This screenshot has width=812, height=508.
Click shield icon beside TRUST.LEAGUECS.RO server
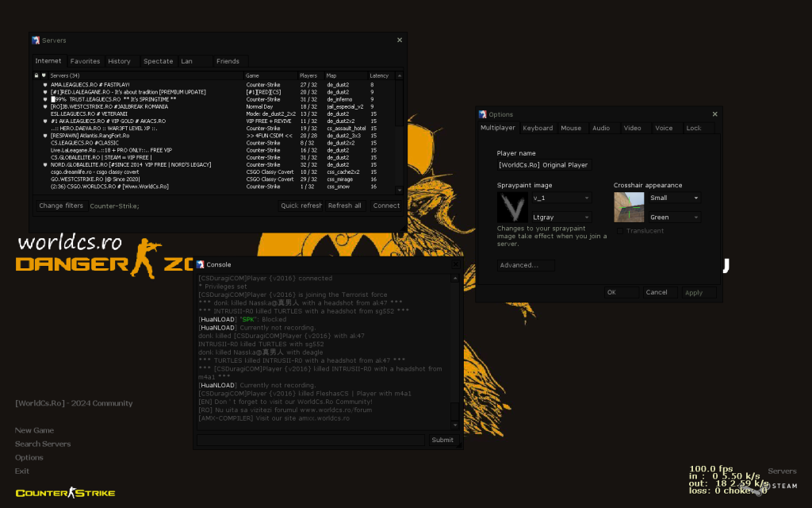(45, 99)
